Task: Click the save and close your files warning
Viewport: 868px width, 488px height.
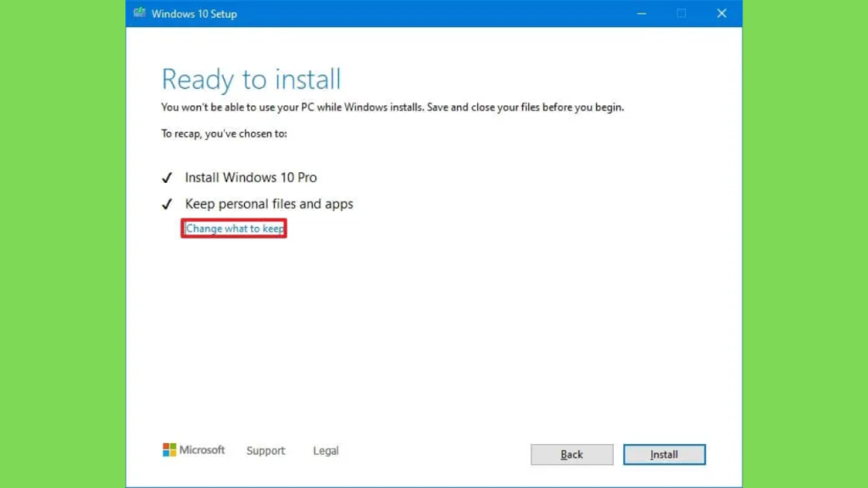Action: point(392,108)
